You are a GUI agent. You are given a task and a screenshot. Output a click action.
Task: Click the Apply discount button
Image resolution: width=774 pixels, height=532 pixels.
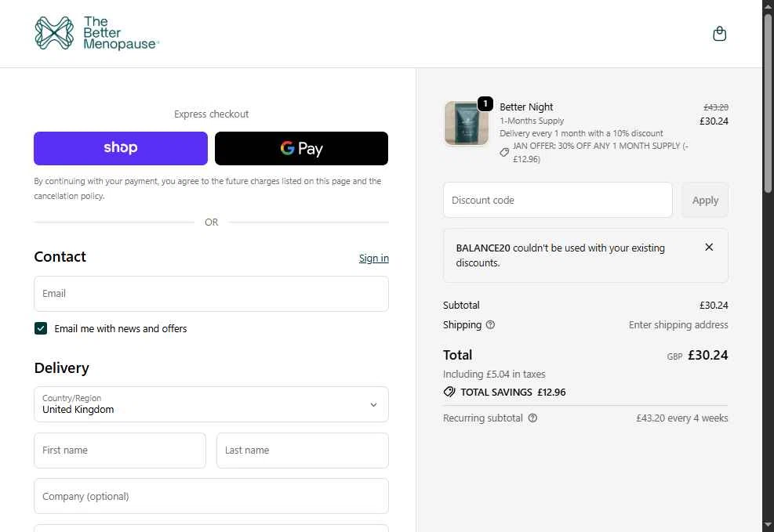[705, 200]
